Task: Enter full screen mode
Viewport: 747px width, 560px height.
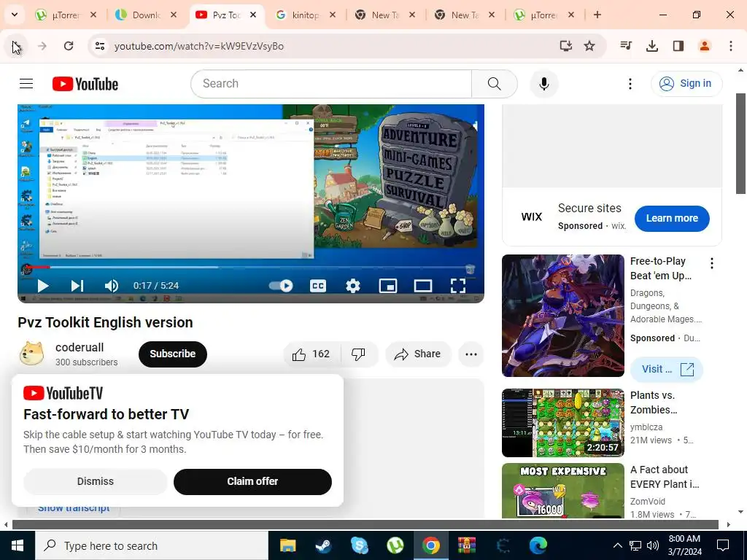Action: point(458,286)
